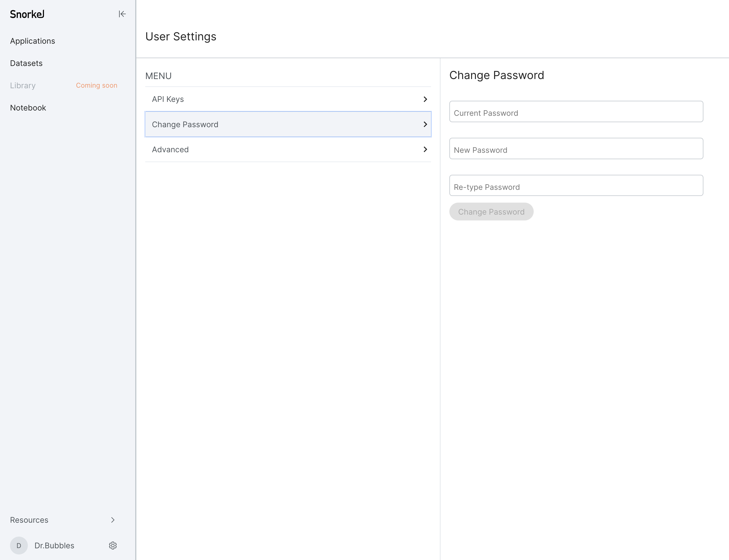Click the Library sidebar entry
Viewport: 729px width, 560px height.
(23, 86)
